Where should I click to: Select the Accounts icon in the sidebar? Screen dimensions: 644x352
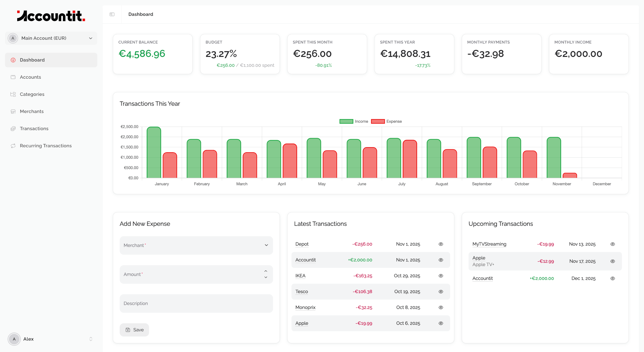pyautogui.click(x=13, y=77)
